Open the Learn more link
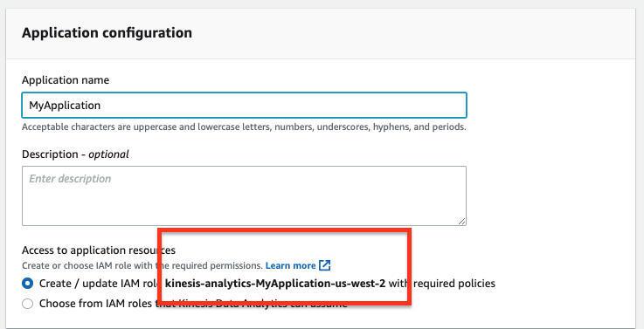 click(290, 265)
